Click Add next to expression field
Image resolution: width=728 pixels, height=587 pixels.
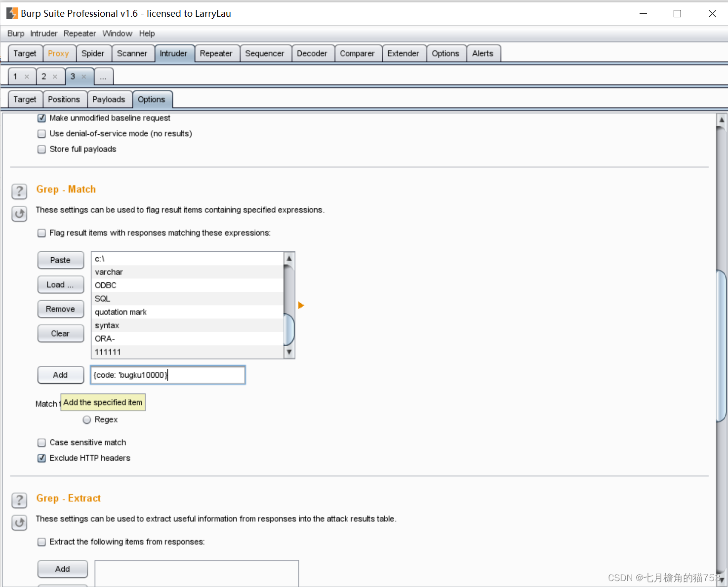coord(61,375)
